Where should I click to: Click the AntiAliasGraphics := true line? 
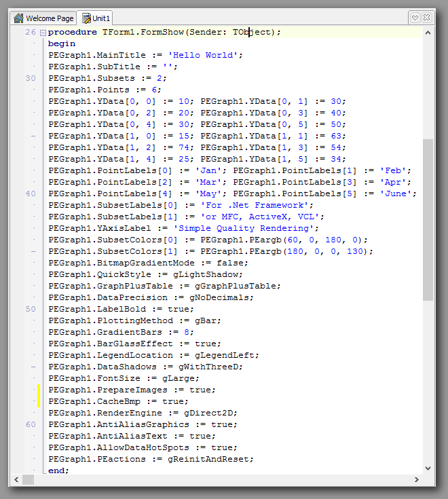143,424
